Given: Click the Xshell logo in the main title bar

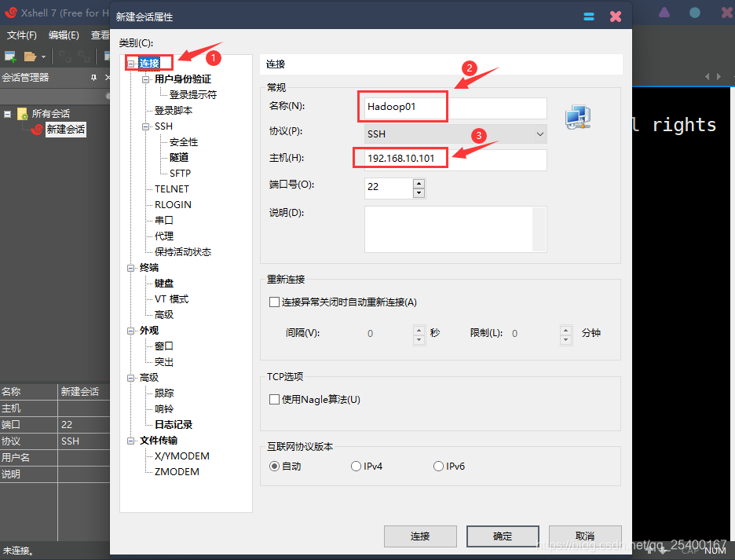Looking at the screenshot, I should 10,13.
